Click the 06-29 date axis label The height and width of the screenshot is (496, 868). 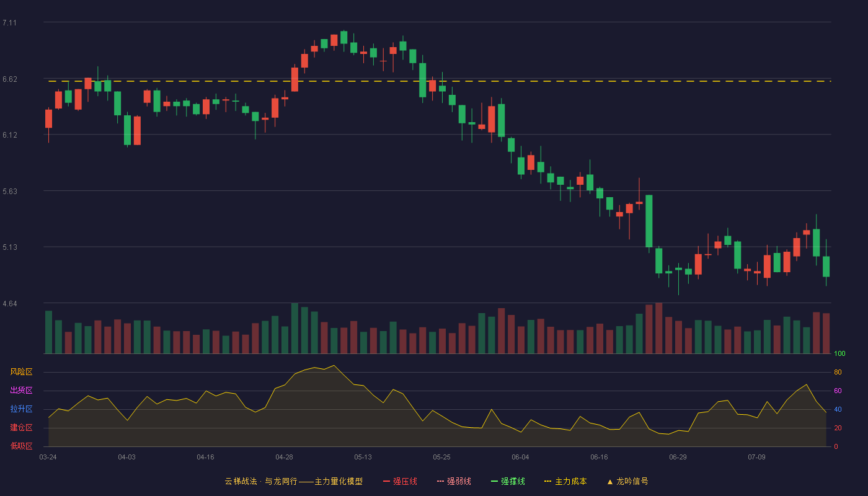[678, 457]
